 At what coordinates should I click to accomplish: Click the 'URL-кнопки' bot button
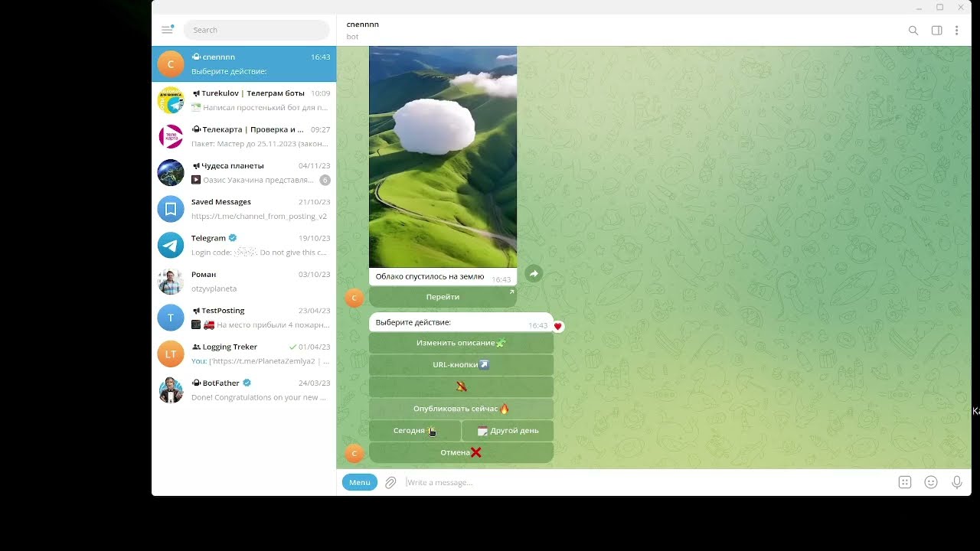pyautogui.click(x=461, y=365)
